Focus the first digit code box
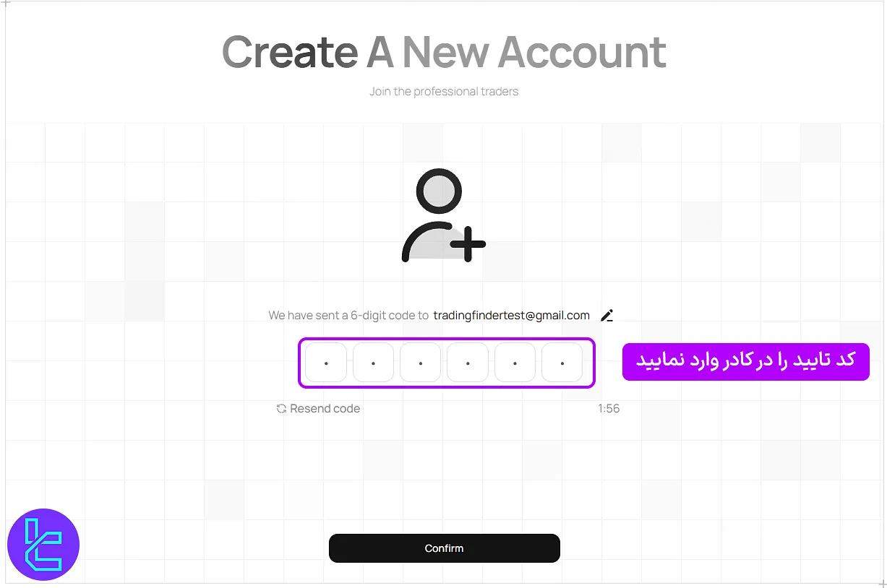887x588 pixels. click(326, 363)
